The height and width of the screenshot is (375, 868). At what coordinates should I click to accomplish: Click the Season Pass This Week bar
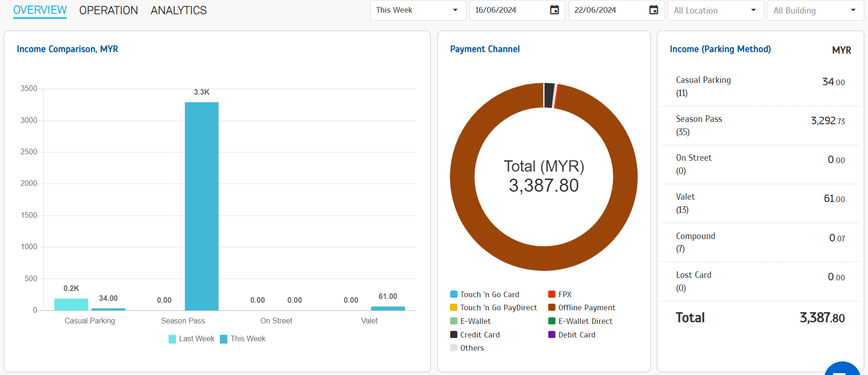[x=201, y=206]
